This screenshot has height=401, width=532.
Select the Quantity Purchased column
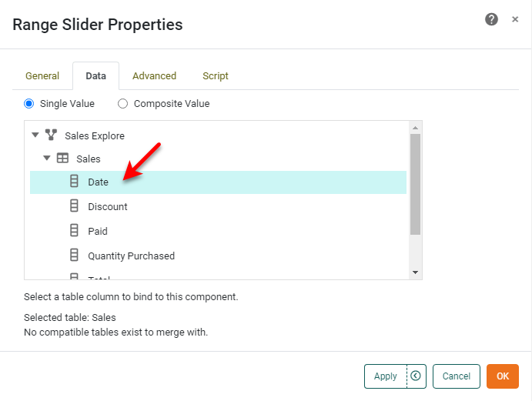tap(131, 256)
